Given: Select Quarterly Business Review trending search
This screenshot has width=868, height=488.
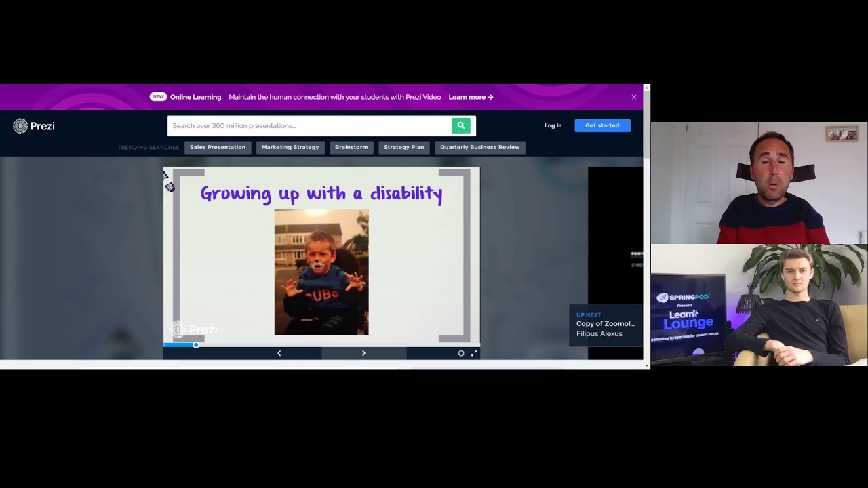Looking at the screenshot, I should point(480,147).
